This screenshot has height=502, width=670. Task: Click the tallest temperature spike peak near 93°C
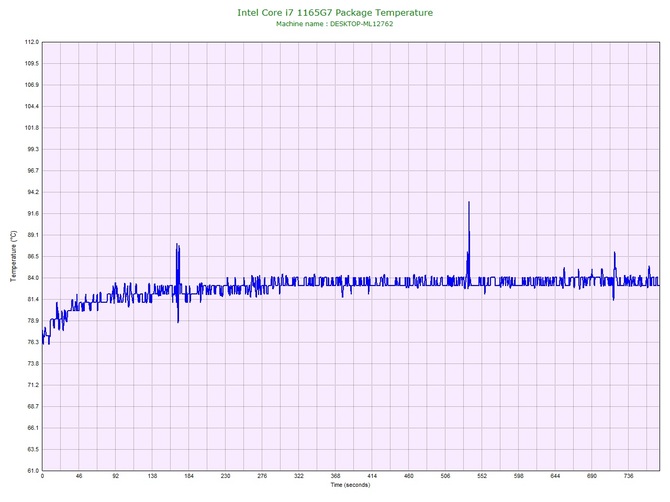[469, 203]
